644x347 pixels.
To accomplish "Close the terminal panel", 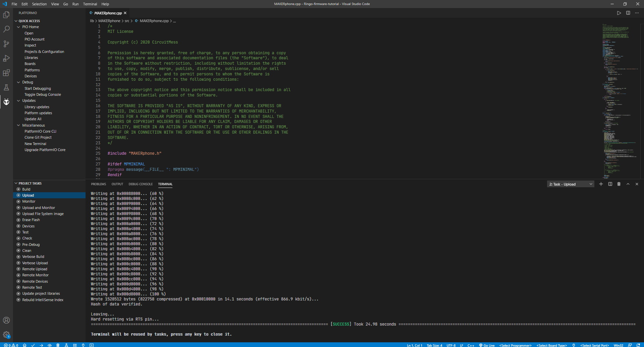I will tap(637, 184).
